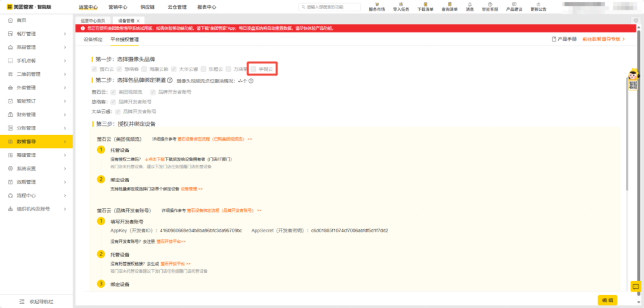
Task: Click the 数智督导 icon in sidebar
Action: click(x=10, y=141)
